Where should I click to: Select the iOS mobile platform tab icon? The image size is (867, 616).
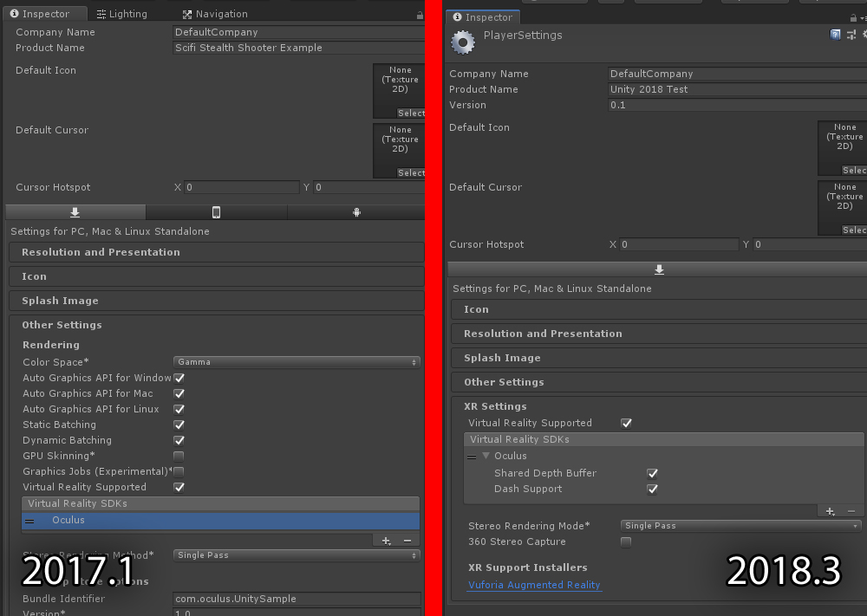click(216, 212)
